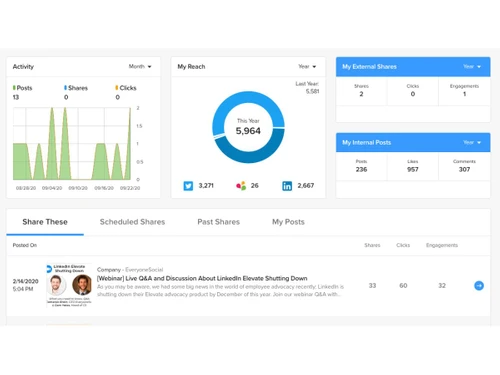Click the My Internal Posts header
500x375 pixels.
367,143
